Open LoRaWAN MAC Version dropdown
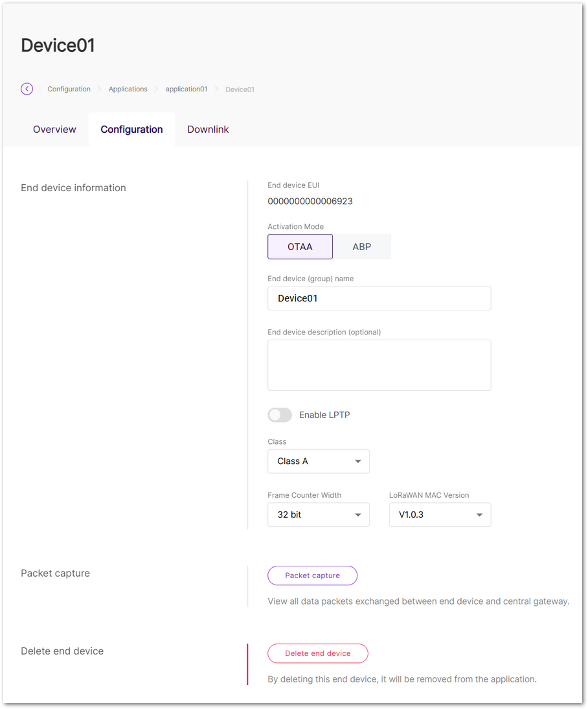This screenshot has width=588, height=709. tap(440, 515)
